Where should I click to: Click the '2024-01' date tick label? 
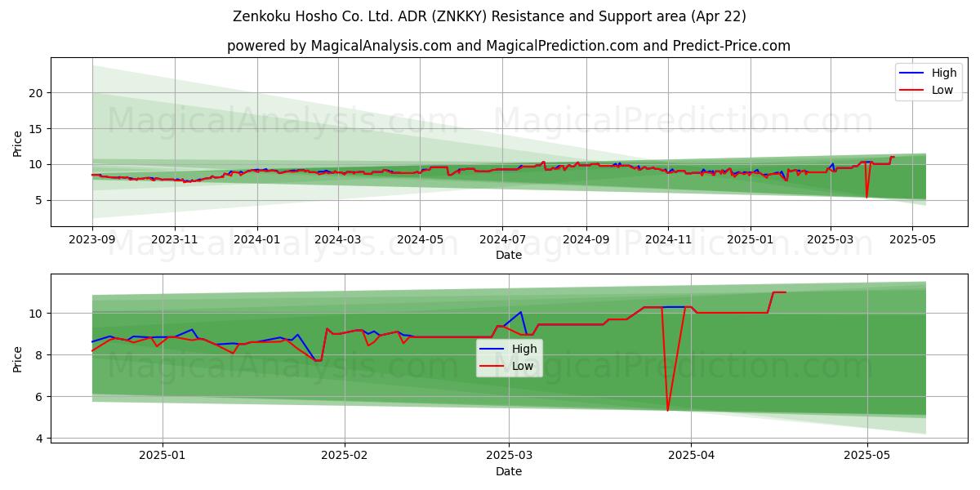[x=257, y=240]
